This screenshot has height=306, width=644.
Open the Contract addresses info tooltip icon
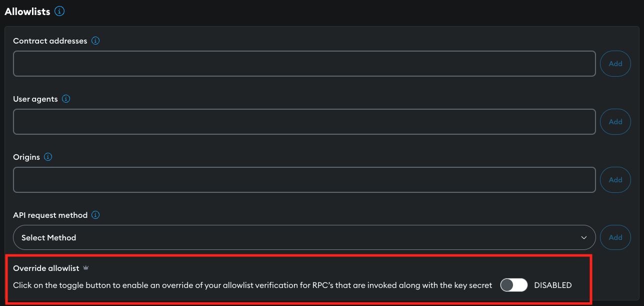[95, 41]
